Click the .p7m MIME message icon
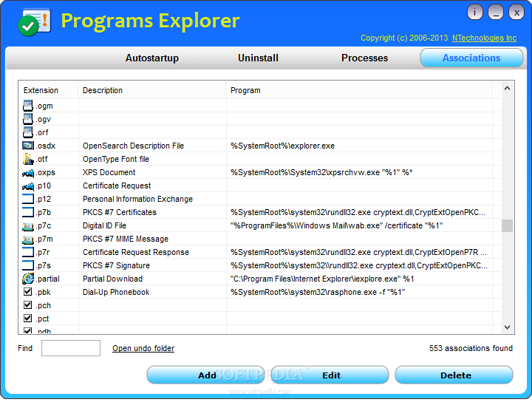The width and height of the screenshot is (532, 405). pos(28,239)
